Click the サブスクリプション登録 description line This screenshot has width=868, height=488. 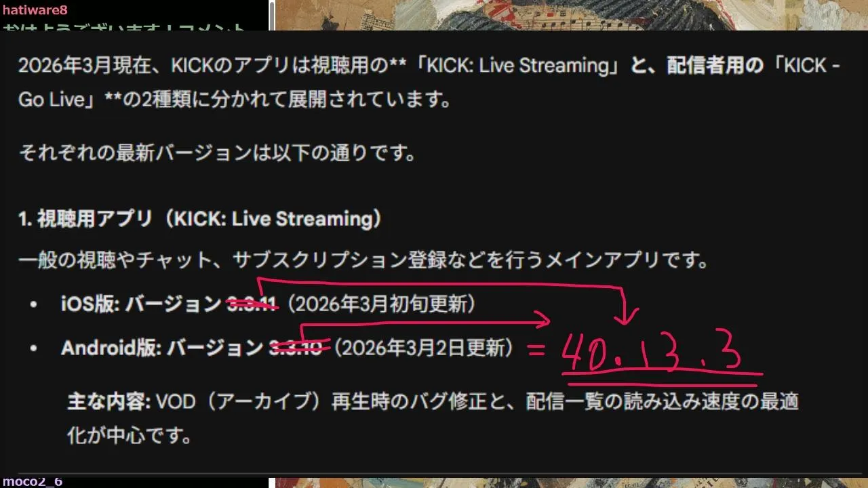pyautogui.click(x=363, y=260)
